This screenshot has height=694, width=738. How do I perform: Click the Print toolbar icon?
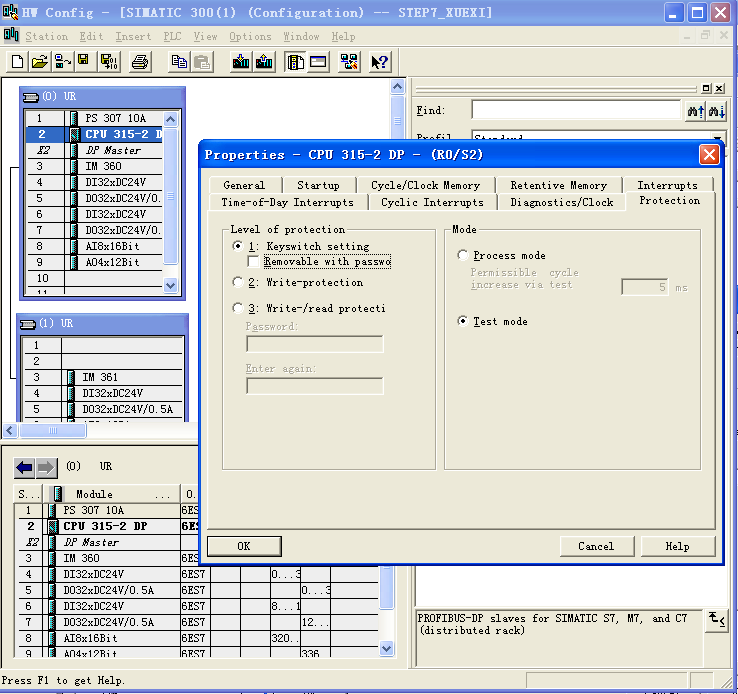140,62
